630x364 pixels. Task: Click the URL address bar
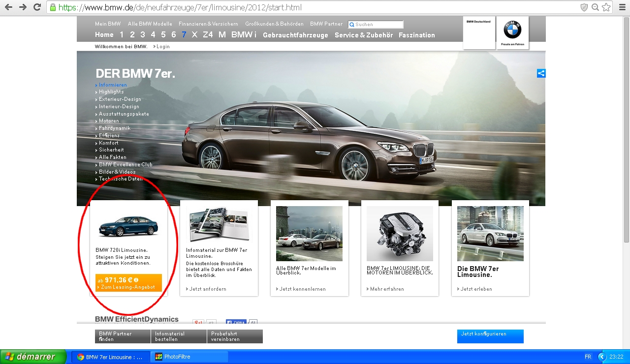click(x=315, y=7)
